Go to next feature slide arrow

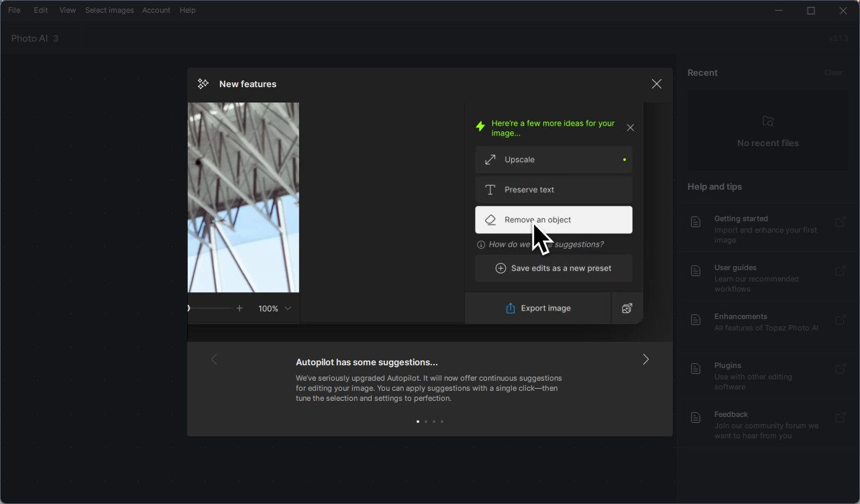646,359
